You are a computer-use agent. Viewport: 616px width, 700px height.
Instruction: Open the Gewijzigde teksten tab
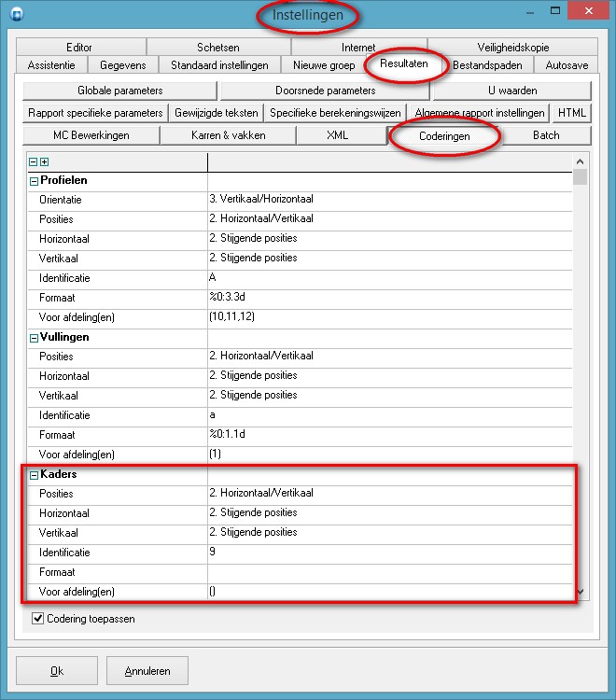216,113
